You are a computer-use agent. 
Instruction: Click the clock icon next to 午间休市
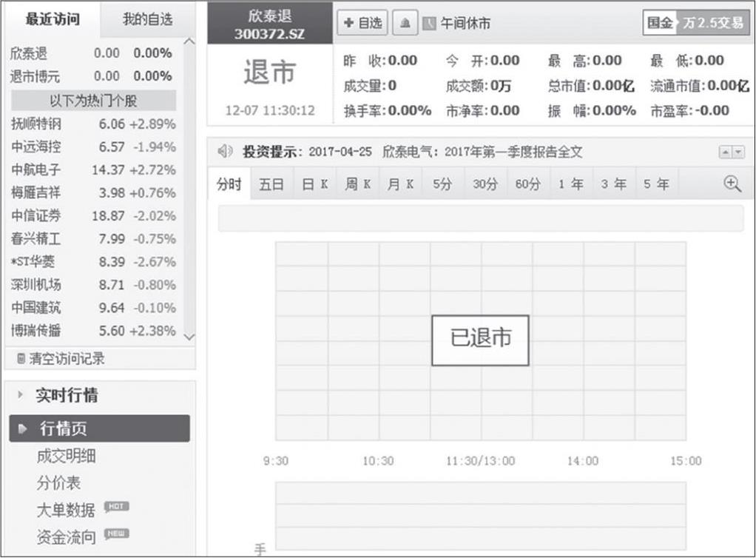430,24
